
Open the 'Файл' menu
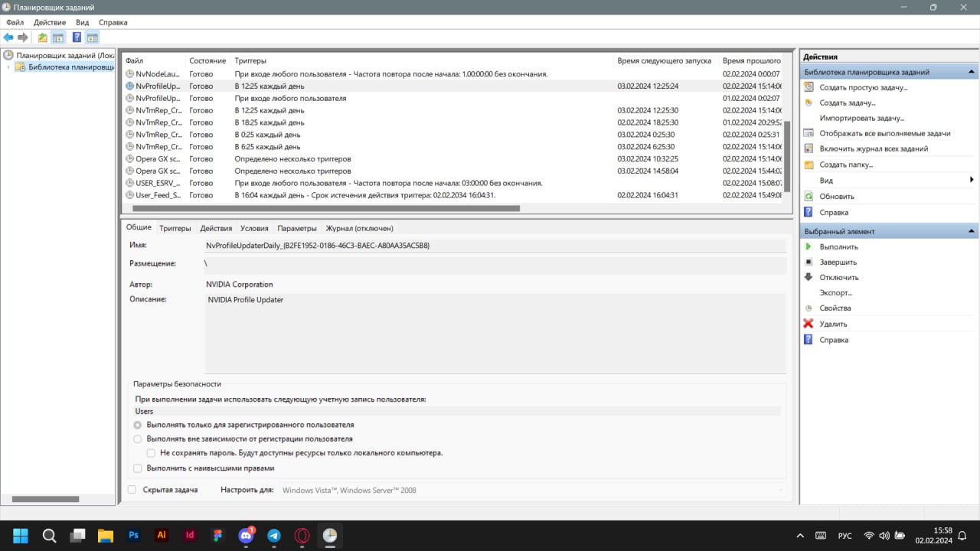15,22
